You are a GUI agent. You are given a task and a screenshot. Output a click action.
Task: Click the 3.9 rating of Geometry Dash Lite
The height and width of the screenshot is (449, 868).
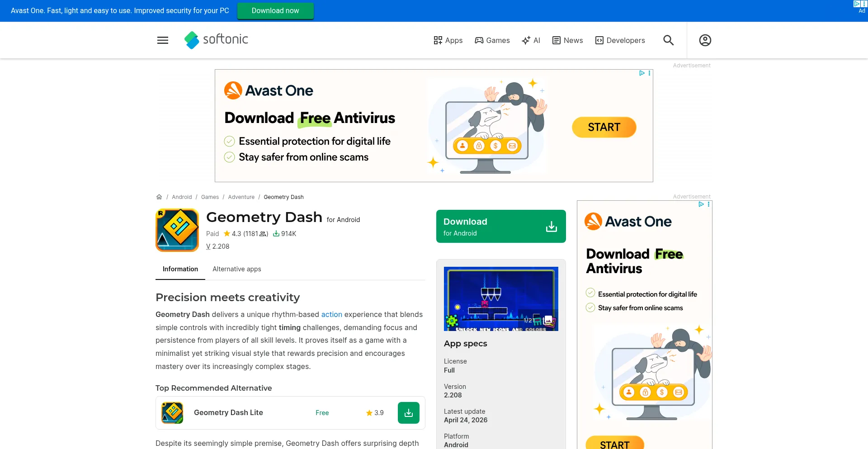point(375,413)
